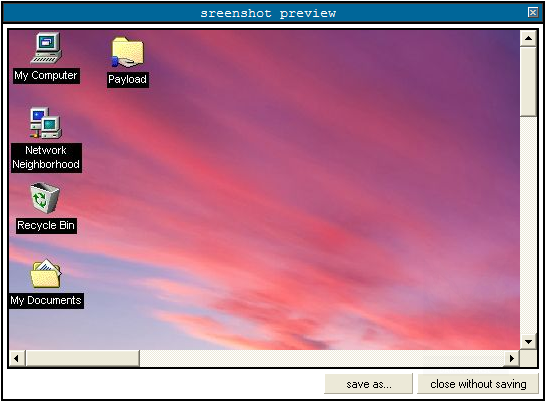Select the Recycle Bin icon
This screenshot has height=402, width=546.
pyautogui.click(x=45, y=198)
